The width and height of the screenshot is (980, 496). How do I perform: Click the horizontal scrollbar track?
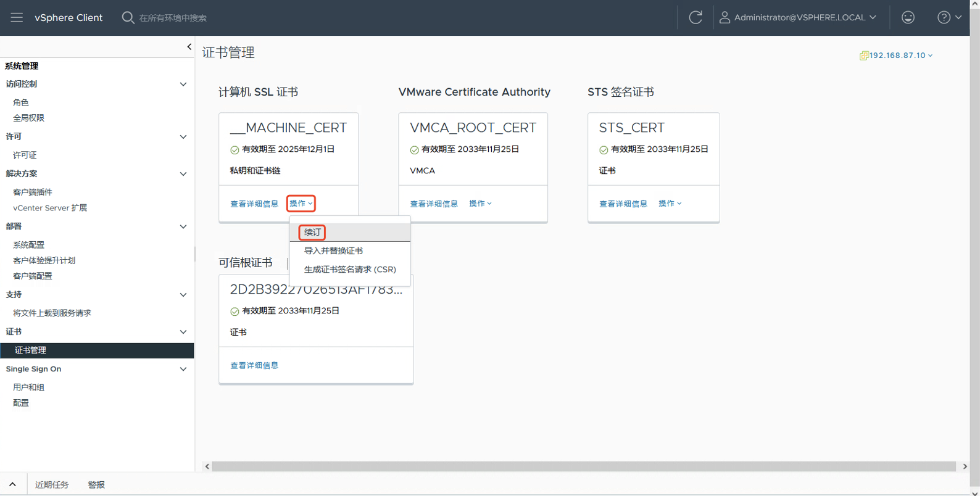coord(584,466)
